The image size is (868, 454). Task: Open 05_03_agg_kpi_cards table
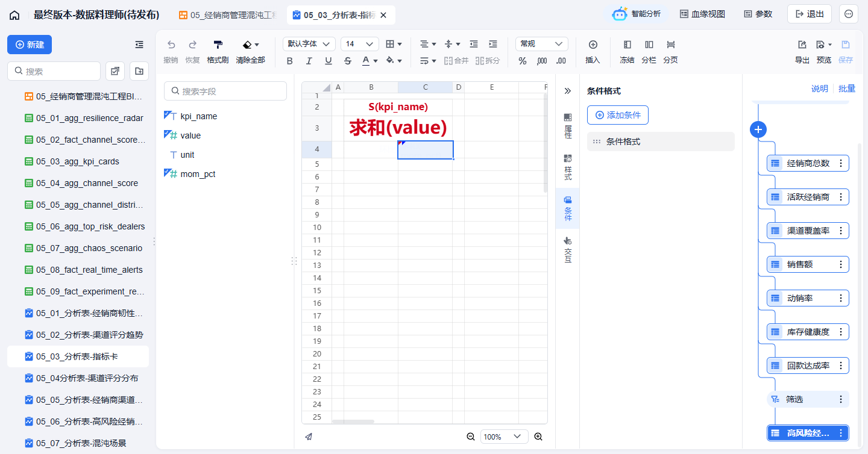click(78, 161)
